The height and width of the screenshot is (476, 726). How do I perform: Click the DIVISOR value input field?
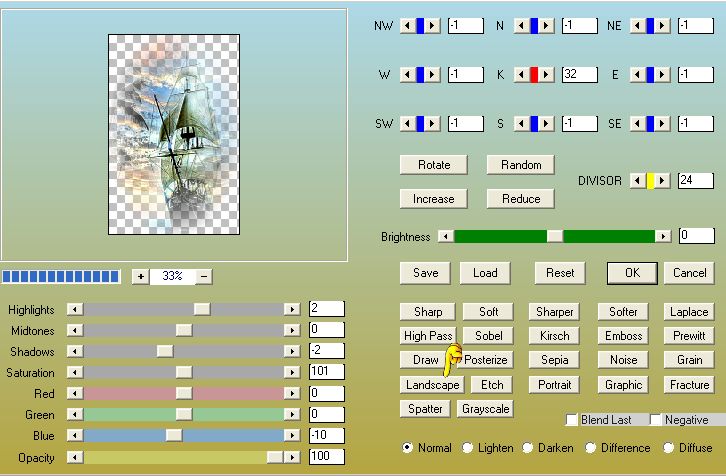pos(696,181)
